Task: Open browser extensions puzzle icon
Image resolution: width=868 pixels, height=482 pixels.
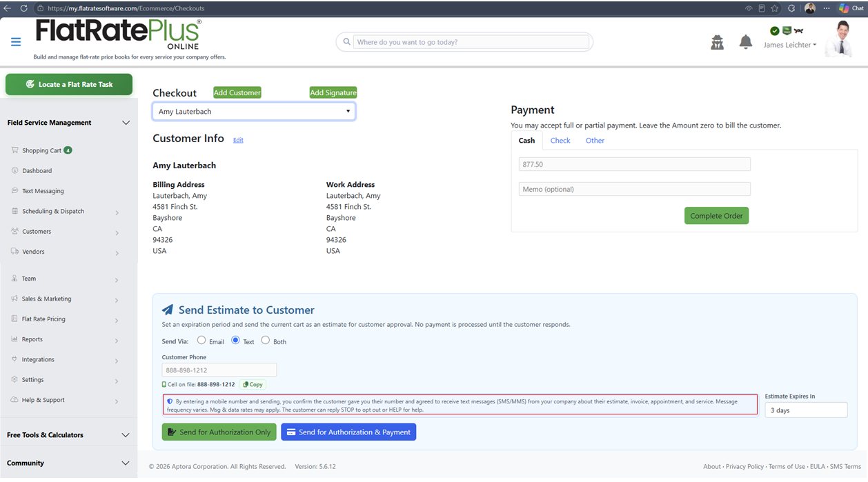Action: pyautogui.click(x=791, y=8)
